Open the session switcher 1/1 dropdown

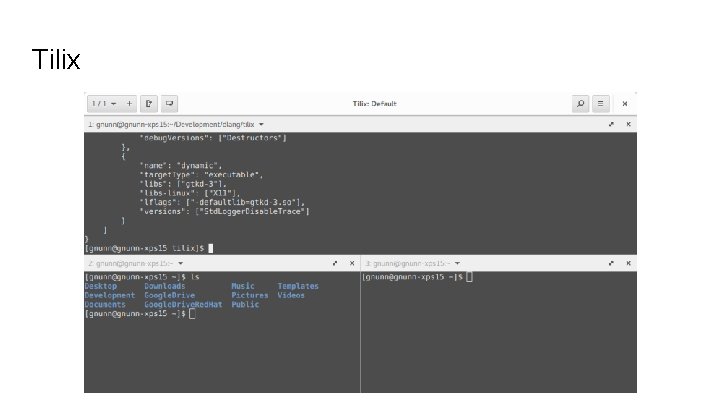104,104
